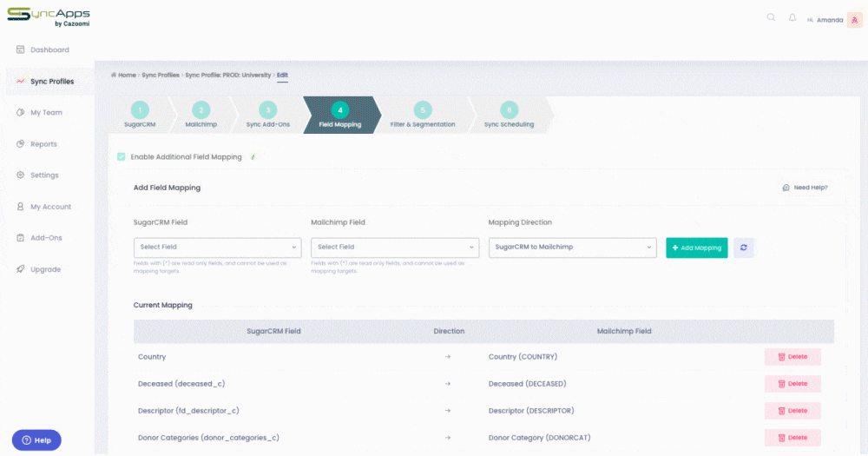This screenshot has width=868, height=456.
Task: Click the blue Help button
Action: pyautogui.click(x=36, y=440)
